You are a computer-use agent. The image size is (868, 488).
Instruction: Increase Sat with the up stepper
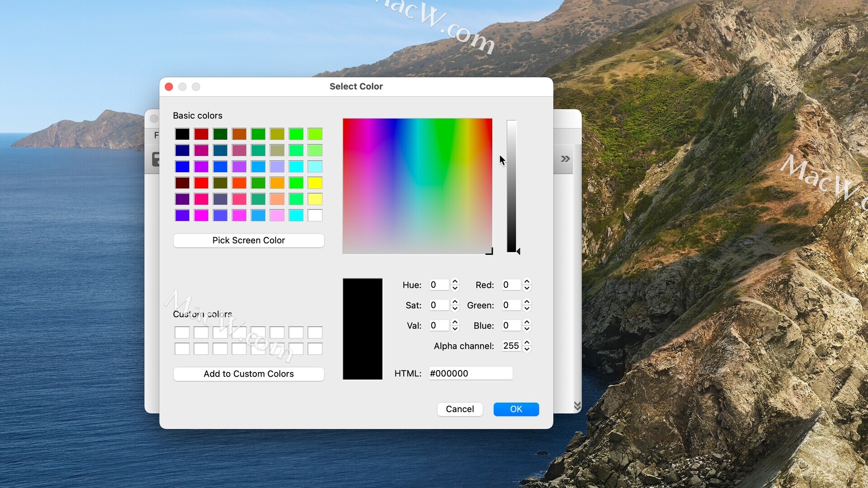tap(455, 302)
